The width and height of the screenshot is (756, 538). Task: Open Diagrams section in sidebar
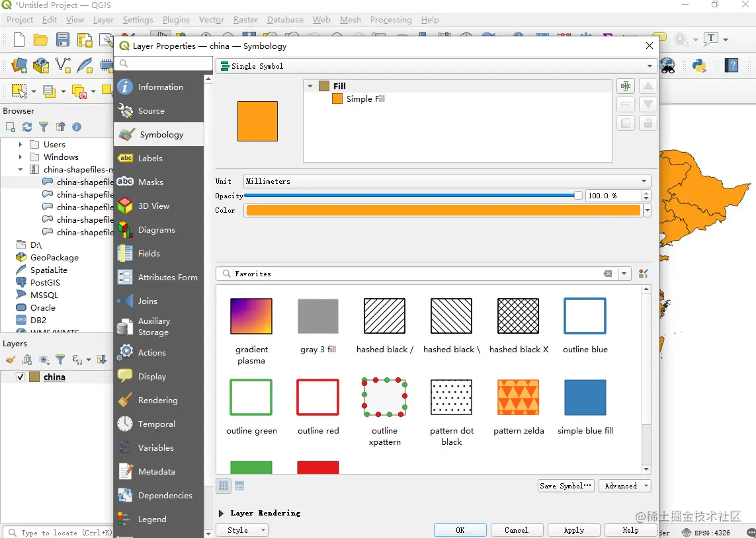pos(159,230)
